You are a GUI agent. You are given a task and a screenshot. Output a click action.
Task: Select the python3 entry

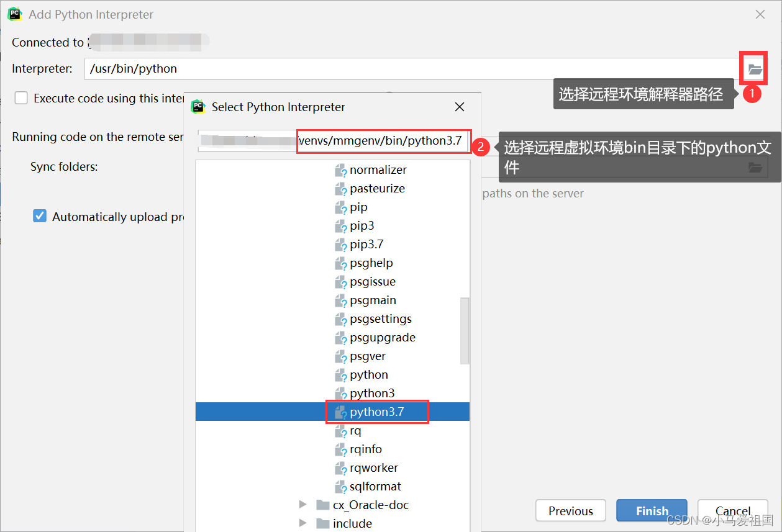coord(372,394)
